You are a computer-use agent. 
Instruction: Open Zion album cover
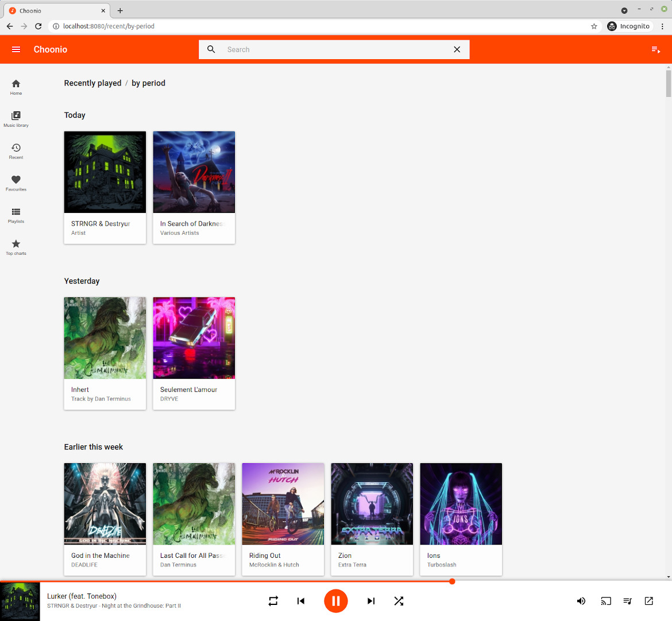click(372, 504)
